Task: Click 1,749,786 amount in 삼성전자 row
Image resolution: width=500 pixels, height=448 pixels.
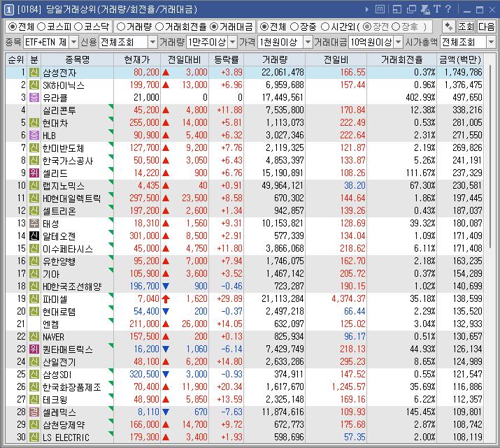Action: point(464,72)
